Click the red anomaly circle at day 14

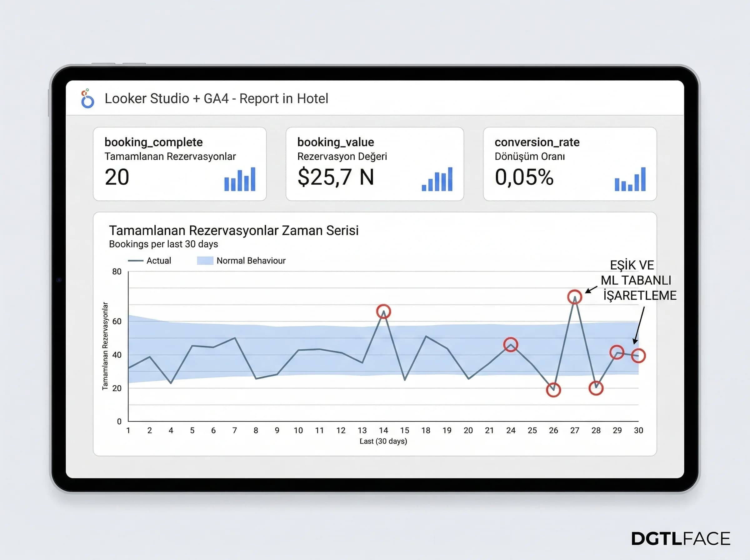point(383,312)
